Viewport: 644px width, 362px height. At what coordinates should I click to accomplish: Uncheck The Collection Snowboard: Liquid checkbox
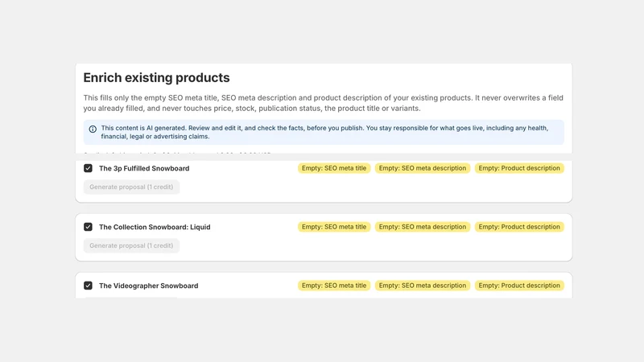[88, 227]
